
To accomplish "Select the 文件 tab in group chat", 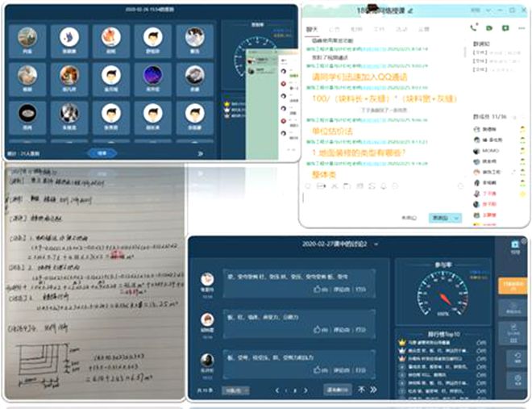I will click(x=380, y=29).
